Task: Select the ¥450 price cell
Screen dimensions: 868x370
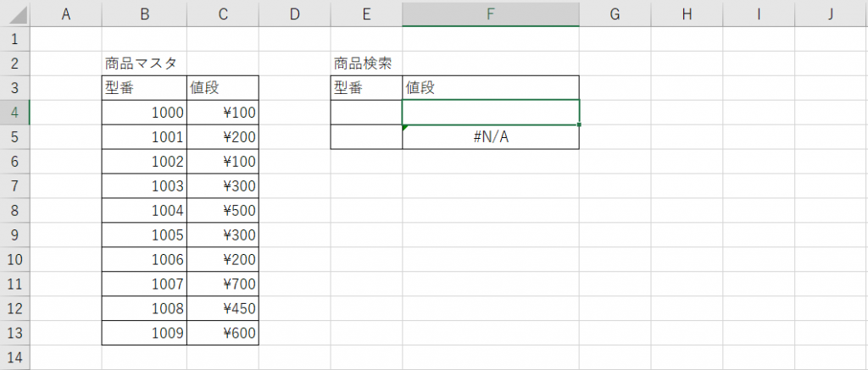Action: [x=222, y=309]
